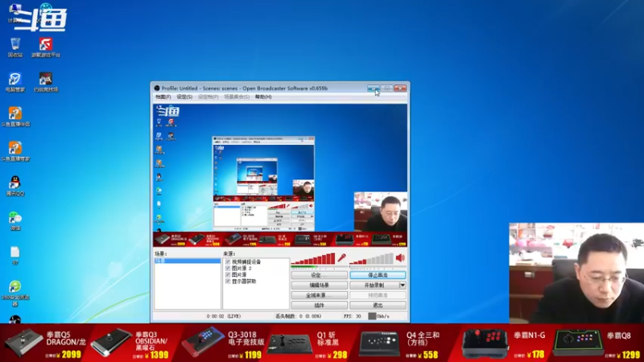This screenshot has width=644, height=362.
Task: Toggle the 视频捕捉设备 source checkbox
Action: (x=228, y=262)
